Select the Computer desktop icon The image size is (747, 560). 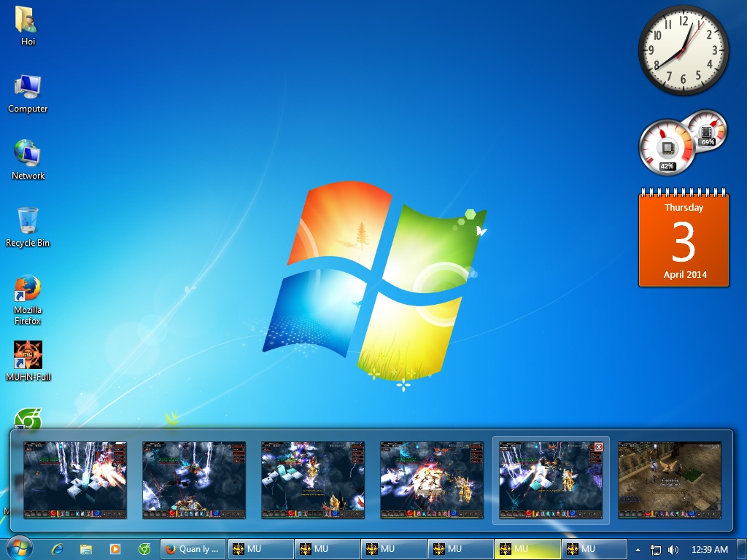[28, 94]
